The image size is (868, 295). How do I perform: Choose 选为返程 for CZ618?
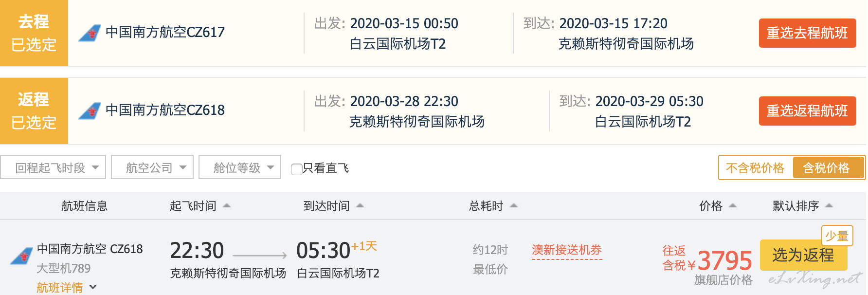pyautogui.click(x=803, y=255)
